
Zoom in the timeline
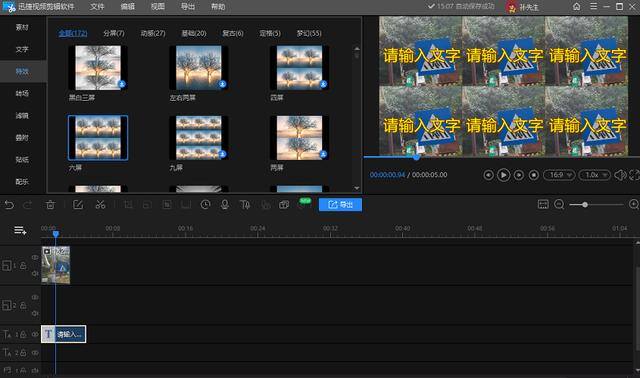[634, 205]
